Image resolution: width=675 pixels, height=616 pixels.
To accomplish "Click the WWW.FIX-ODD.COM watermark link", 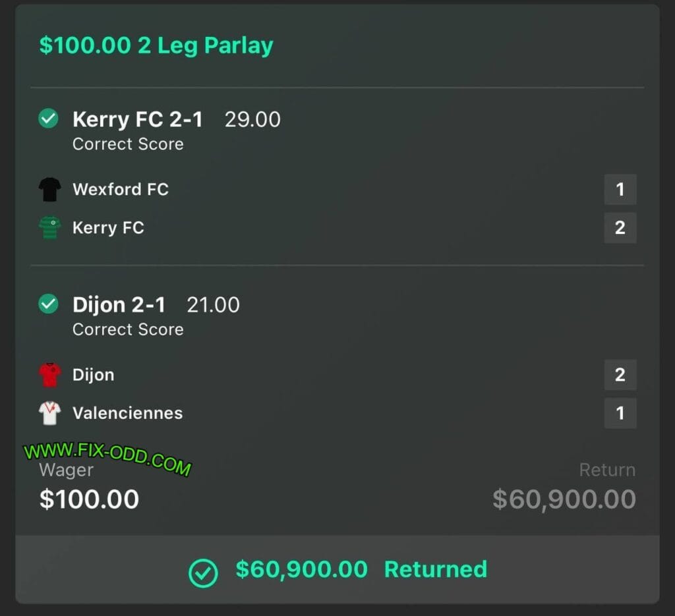I will [x=107, y=459].
